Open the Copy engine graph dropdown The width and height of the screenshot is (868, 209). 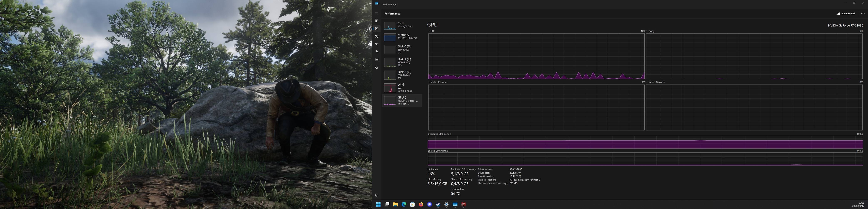650,31
